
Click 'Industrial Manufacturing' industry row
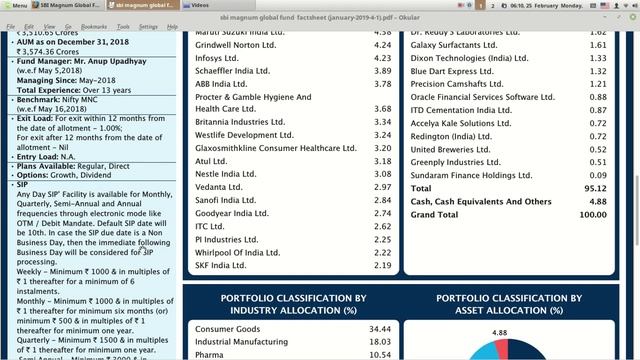point(293,342)
